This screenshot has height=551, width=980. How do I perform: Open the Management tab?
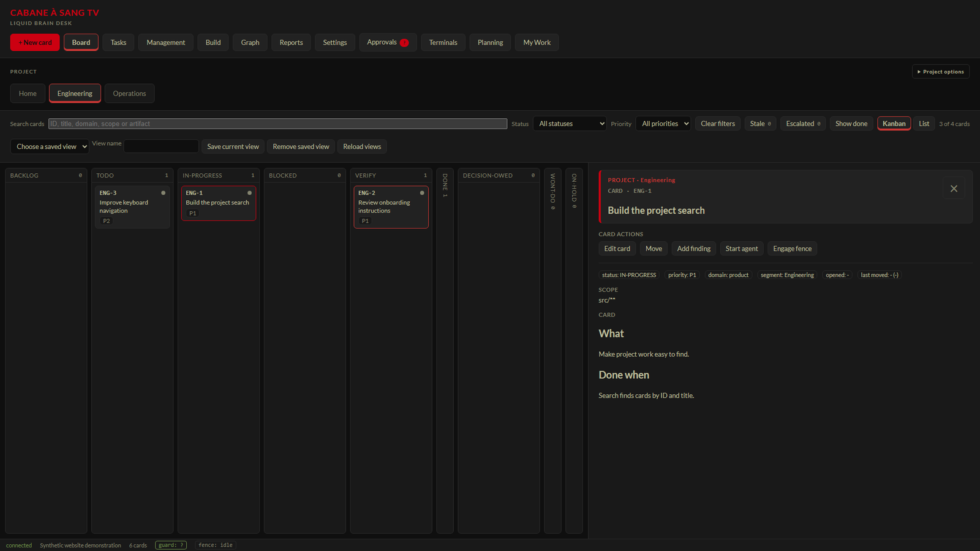point(165,42)
